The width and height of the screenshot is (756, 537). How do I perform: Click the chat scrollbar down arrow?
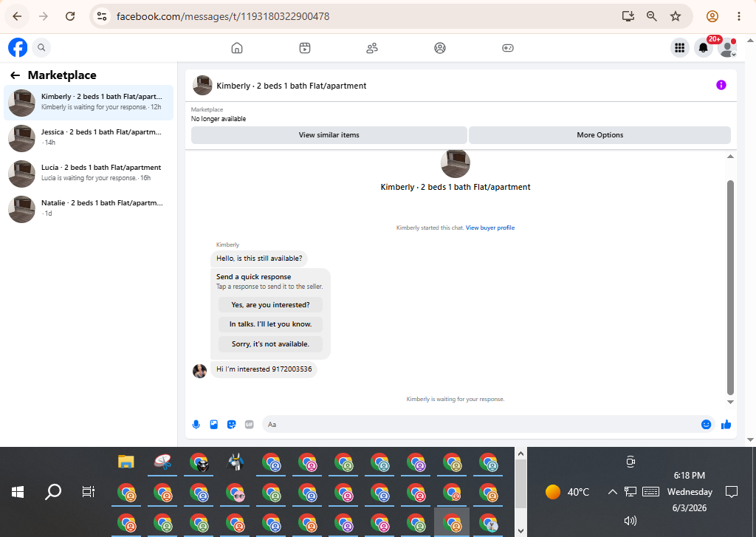point(730,402)
